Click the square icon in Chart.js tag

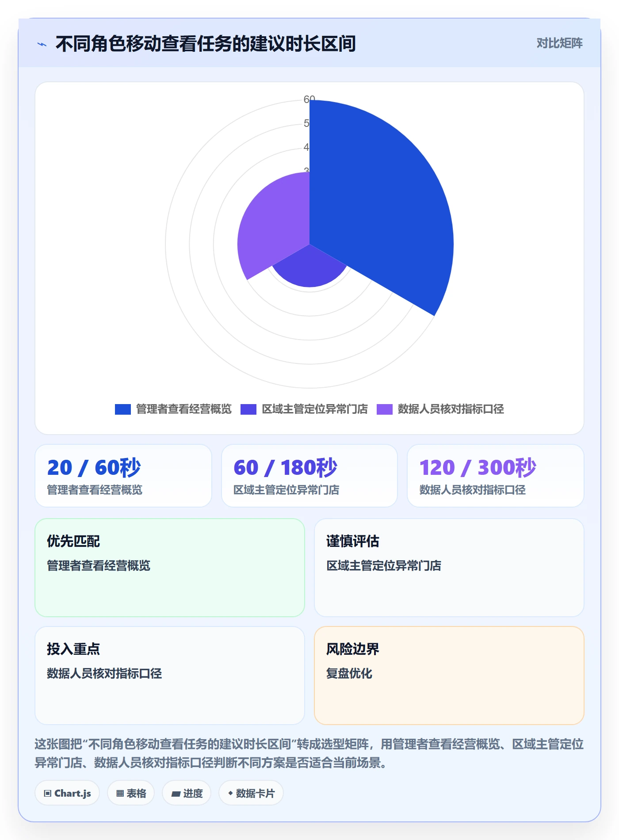pyautogui.click(x=48, y=794)
